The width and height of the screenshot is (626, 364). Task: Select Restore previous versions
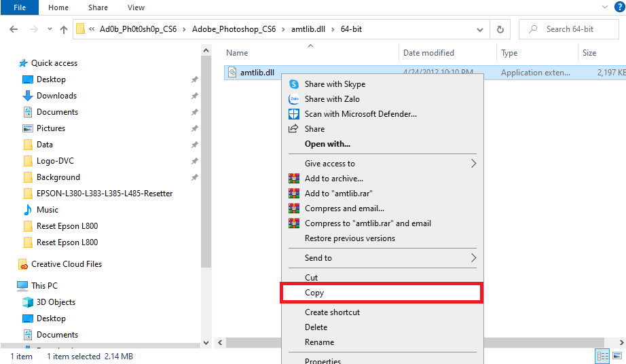[350, 238]
